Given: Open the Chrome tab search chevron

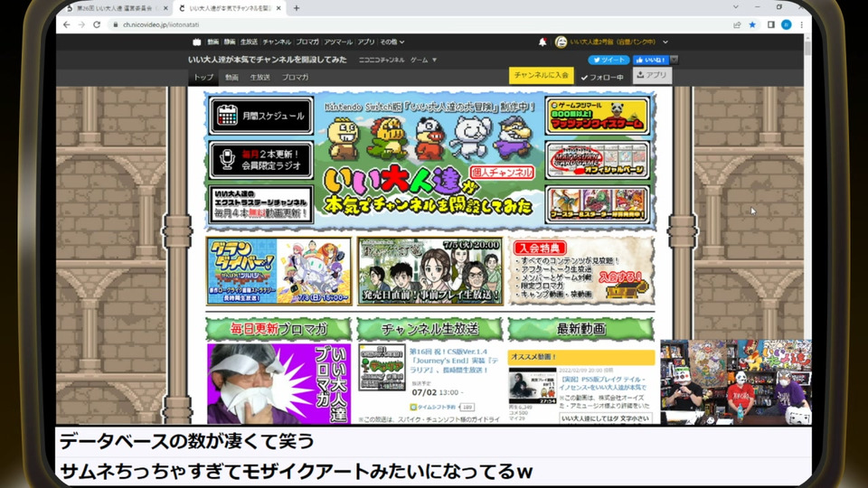Looking at the screenshot, I should click(x=736, y=7).
